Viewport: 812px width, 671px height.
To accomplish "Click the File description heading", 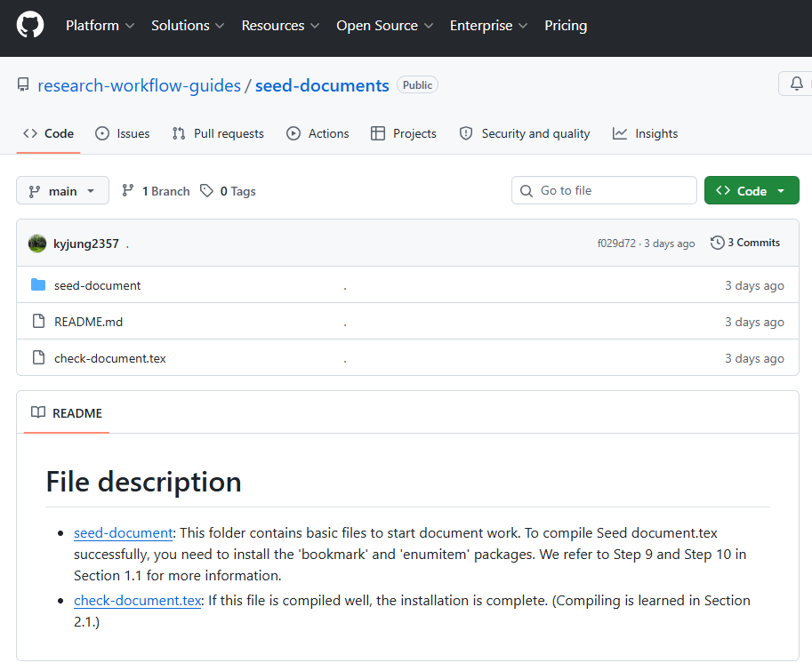I will point(143,482).
